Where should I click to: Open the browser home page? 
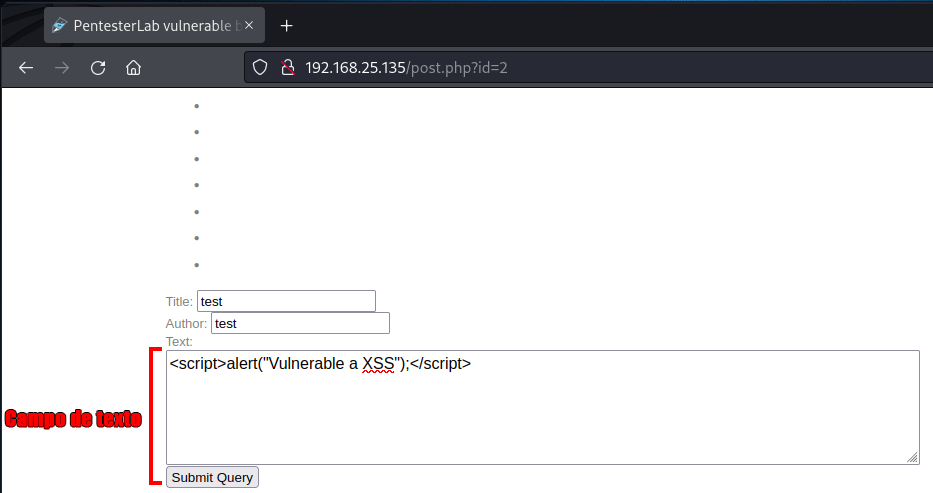pos(133,68)
